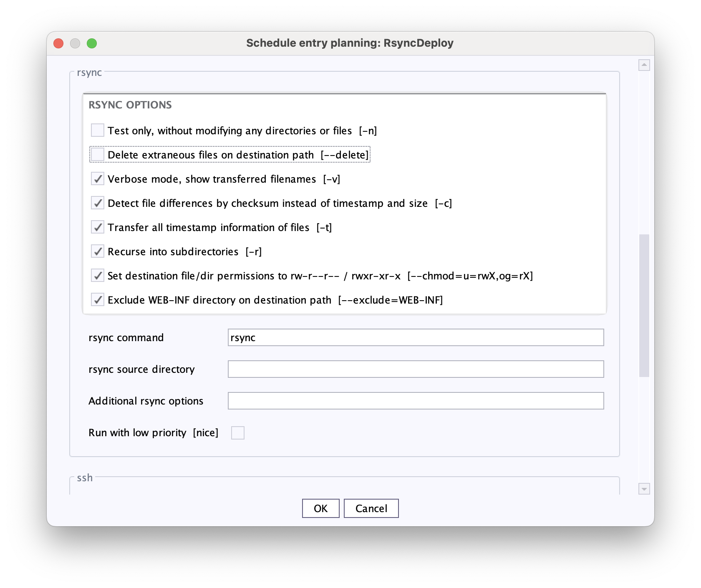Check Delete extraneous files on destination option
701x588 pixels.
[98, 155]
